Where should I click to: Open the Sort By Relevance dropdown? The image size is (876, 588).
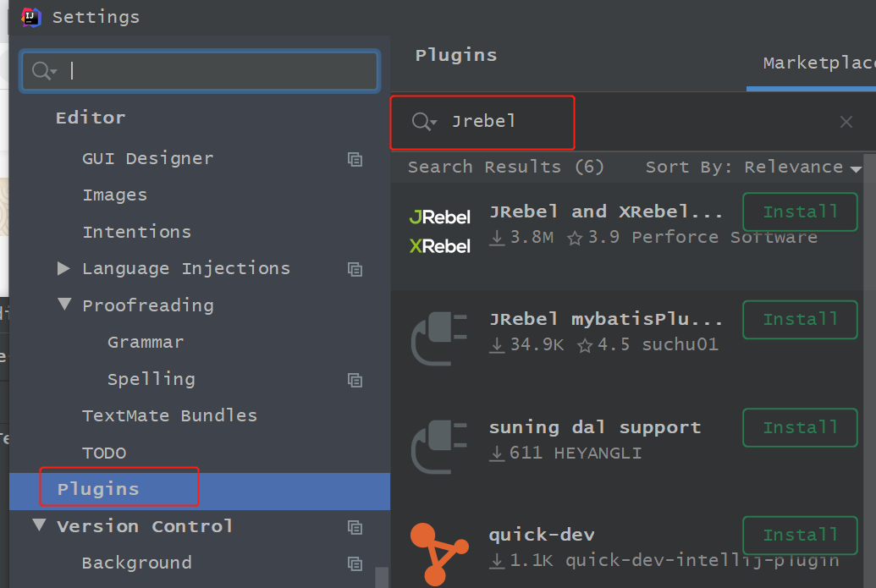[x=752, y=168]
